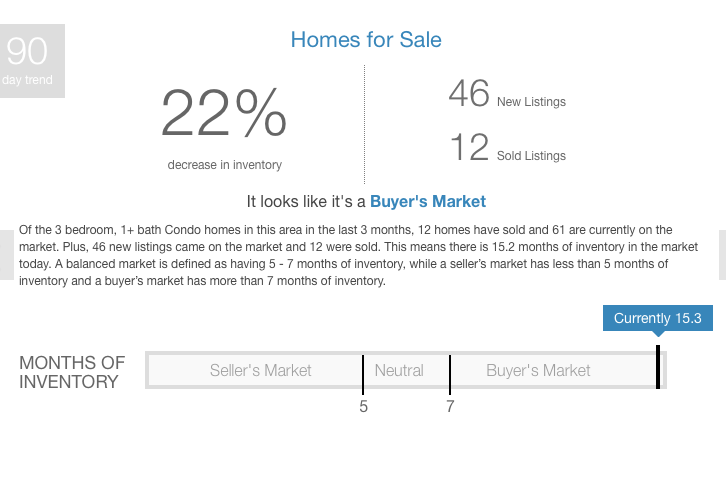This screenshot has height=482, width=726.
Task: Click the New Listings label
Action: 531,102
